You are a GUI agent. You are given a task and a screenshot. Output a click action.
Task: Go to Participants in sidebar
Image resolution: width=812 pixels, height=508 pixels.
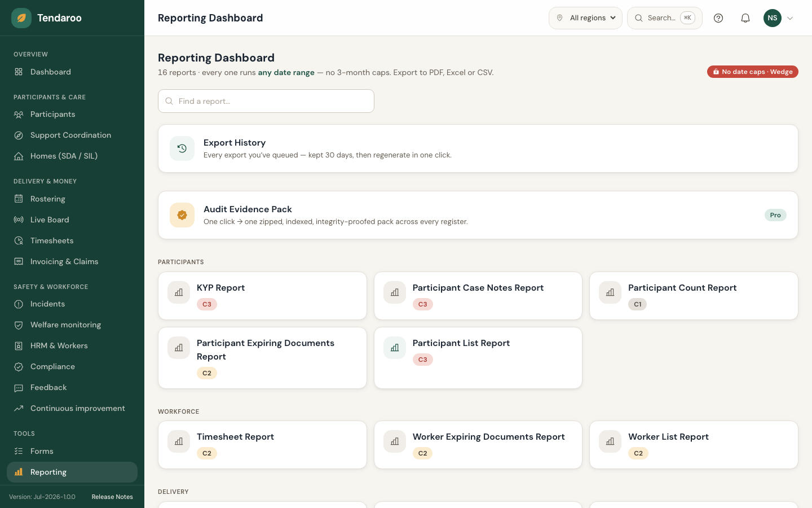(72, 115)
